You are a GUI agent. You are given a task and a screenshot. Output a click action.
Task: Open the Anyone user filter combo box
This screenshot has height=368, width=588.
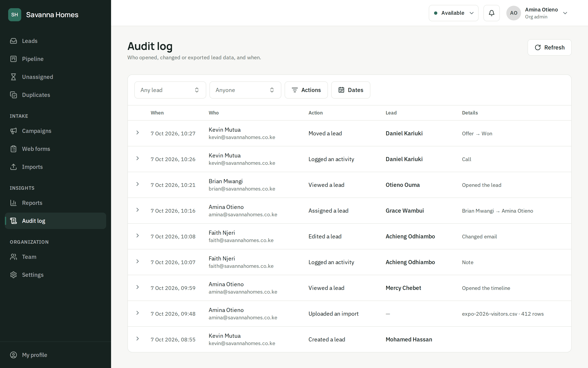pyautogui.click(x=245, y=90)
